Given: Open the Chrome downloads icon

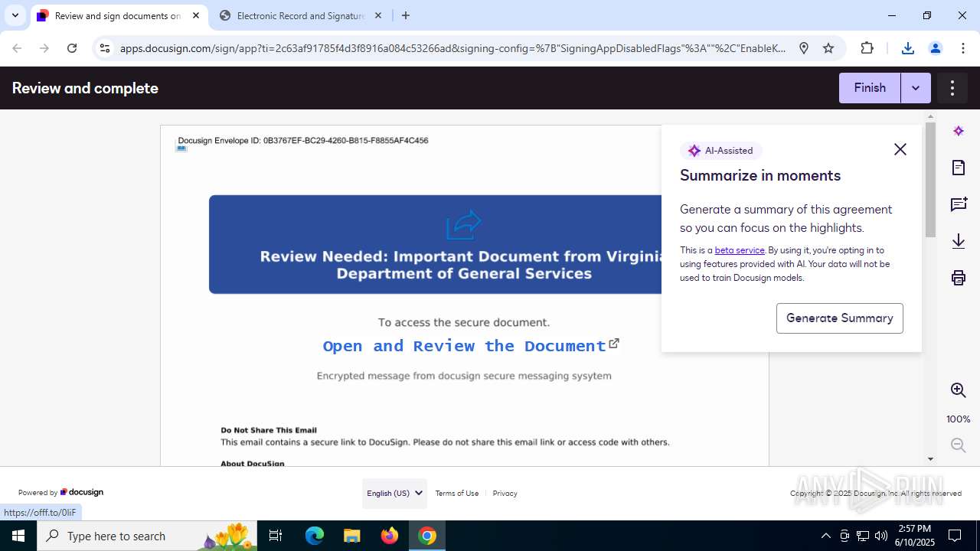Looking at the screenshot, I should [x=907, y=48].
